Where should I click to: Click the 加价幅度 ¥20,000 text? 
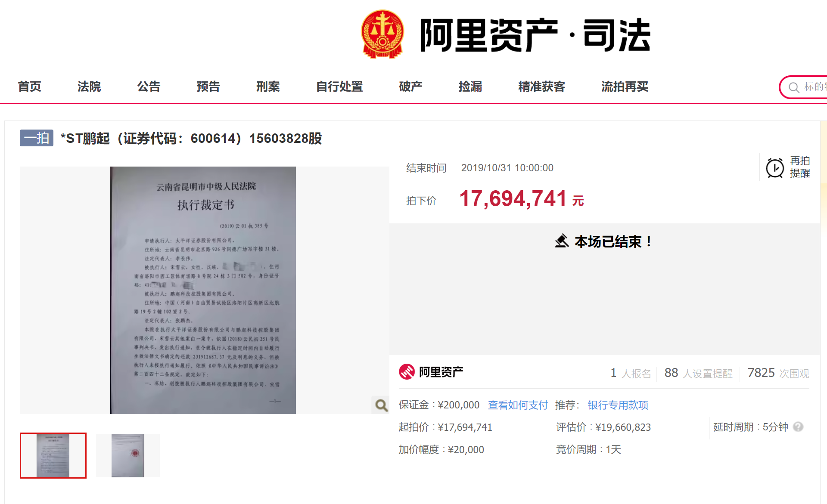(441, 449)
